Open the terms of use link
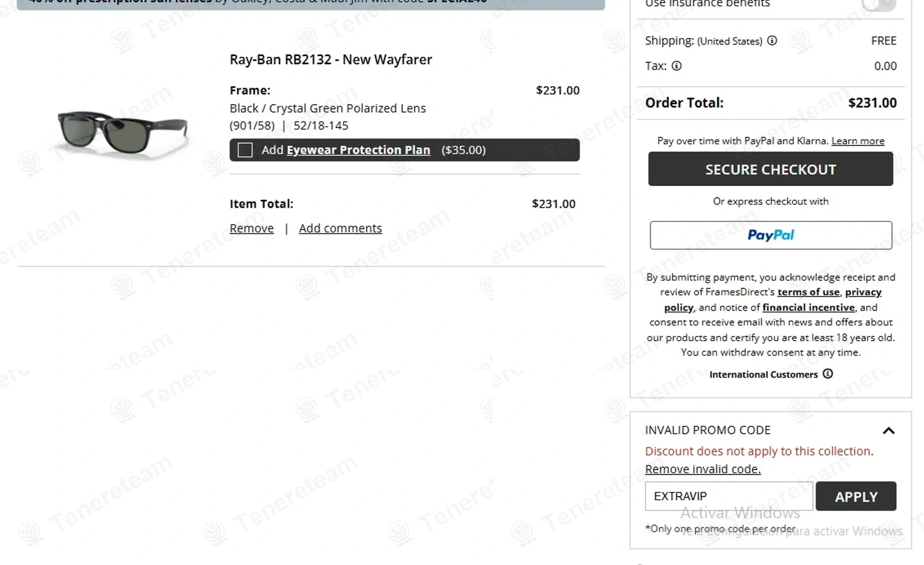Screen dimensions: 924x565 [808, 292]
